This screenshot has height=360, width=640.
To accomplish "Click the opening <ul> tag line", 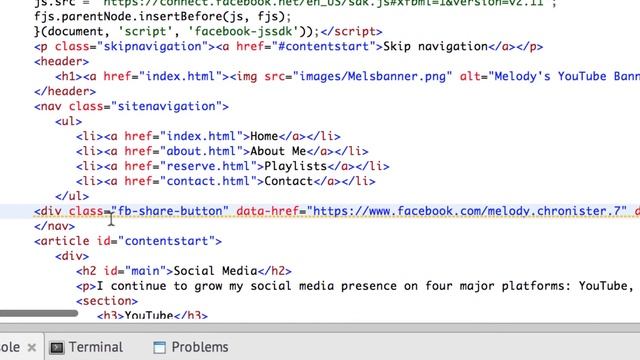I will tap(69, 122).
